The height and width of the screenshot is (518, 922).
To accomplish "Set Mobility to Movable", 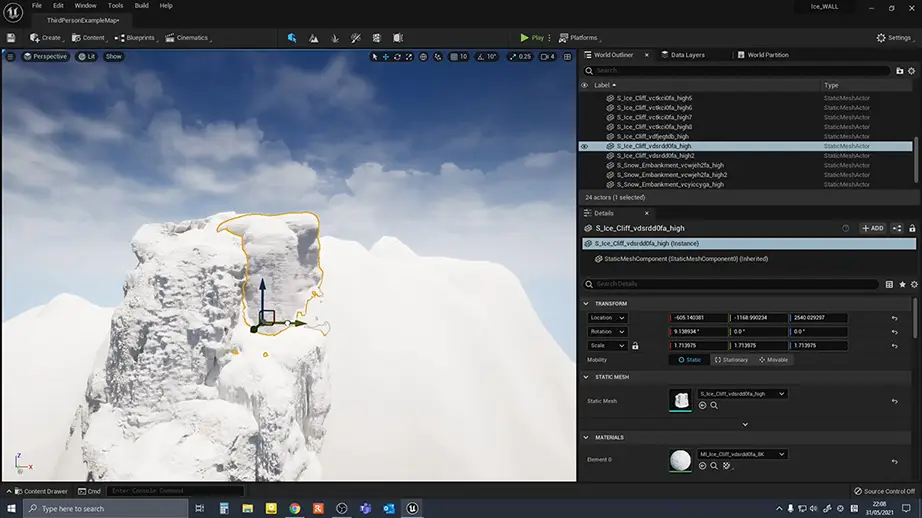I will [774, 359].
